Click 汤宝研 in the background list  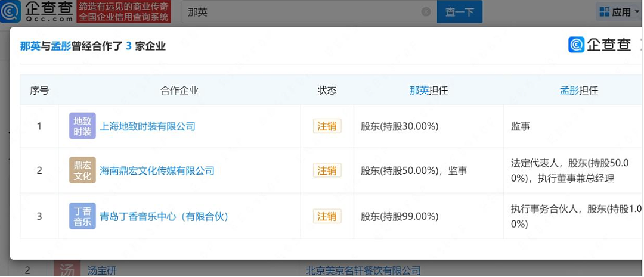(103, 271)
